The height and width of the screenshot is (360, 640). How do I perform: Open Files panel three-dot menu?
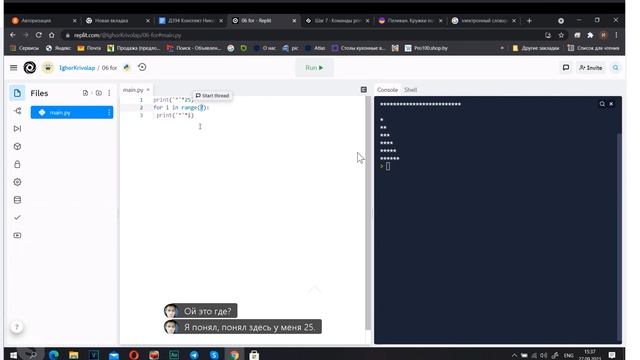109,93
